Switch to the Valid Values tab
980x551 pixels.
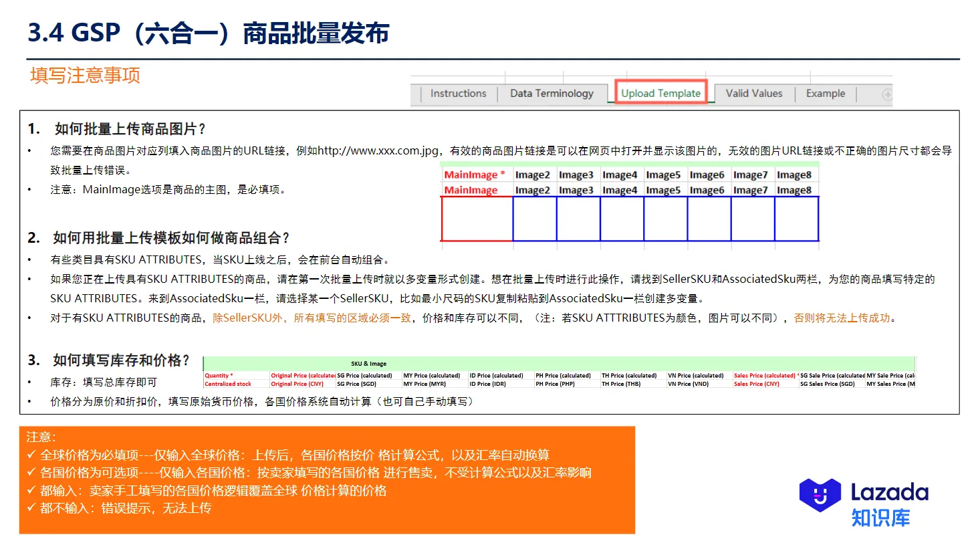(x=754, y=93)
